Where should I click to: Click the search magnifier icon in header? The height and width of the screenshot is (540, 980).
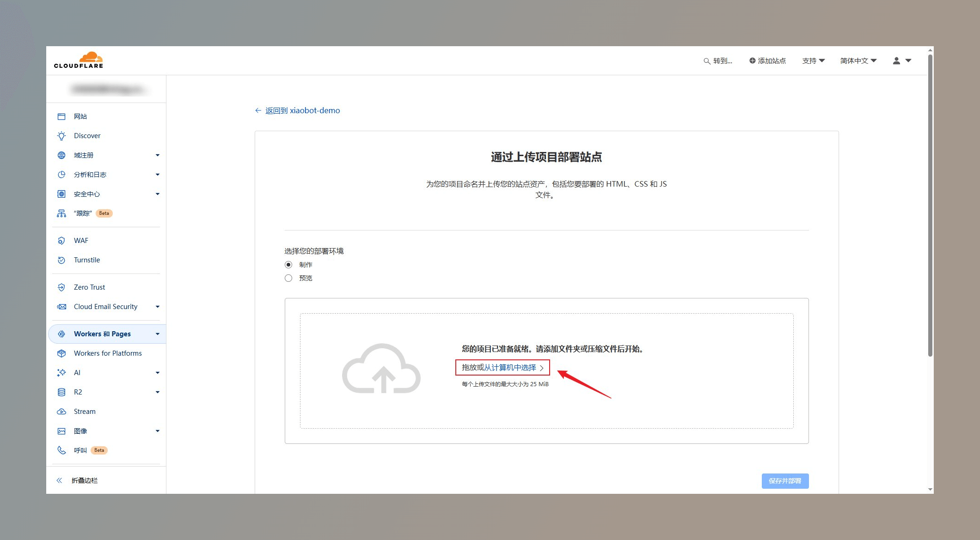point(707,61)
